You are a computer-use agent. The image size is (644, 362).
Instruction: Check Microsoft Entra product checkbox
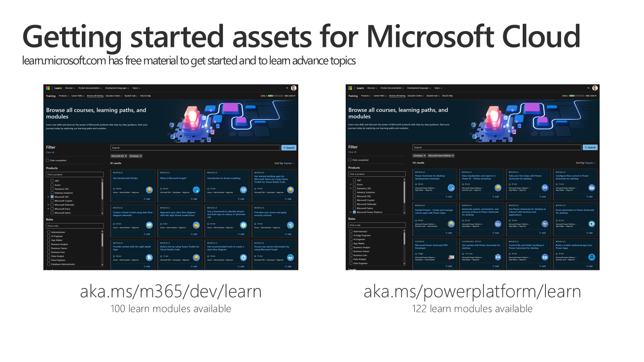(x=52, y=209)
